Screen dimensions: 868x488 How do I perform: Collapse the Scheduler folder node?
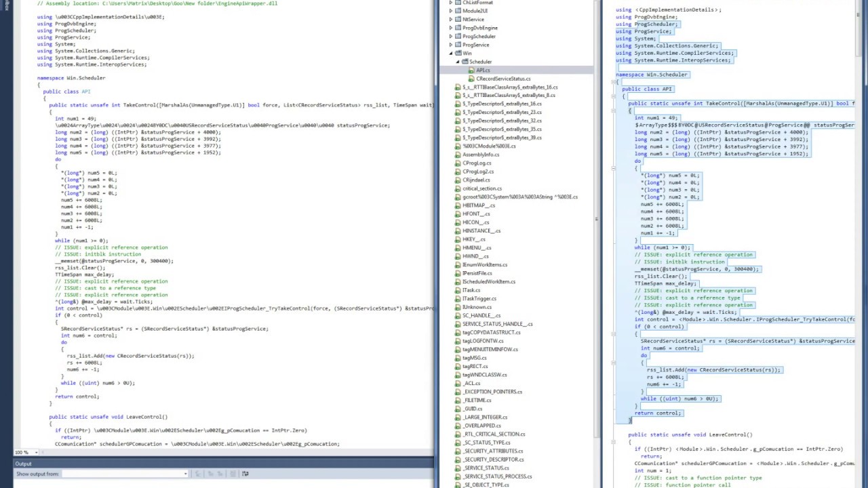coord(458,62)
